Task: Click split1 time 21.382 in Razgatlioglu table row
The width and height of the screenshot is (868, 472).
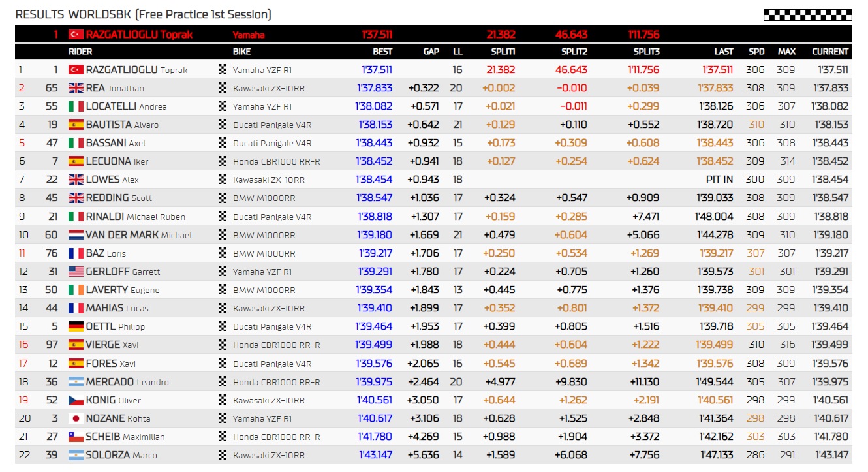Action: (x=501, y=69)
